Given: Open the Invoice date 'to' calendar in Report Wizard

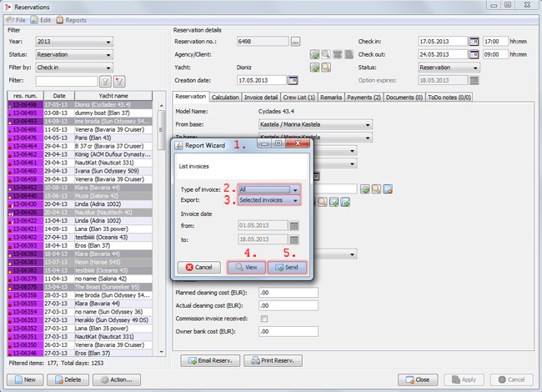Looking at the screenshot, I should [294, 239].
